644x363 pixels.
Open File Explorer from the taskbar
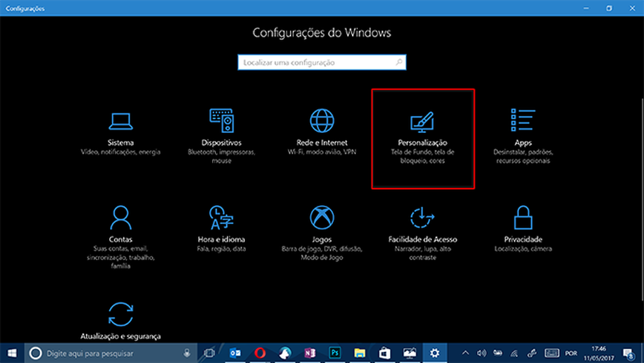pos(360,353)
